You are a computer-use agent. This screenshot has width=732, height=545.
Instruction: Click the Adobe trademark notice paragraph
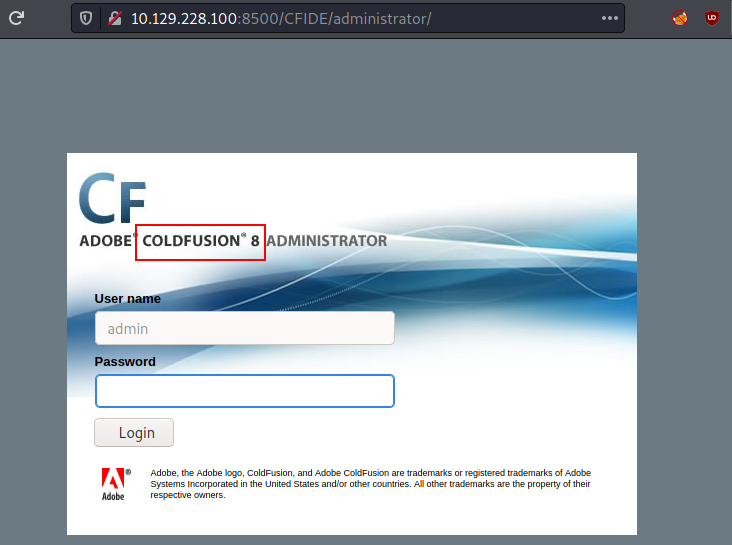click(371, 484)
